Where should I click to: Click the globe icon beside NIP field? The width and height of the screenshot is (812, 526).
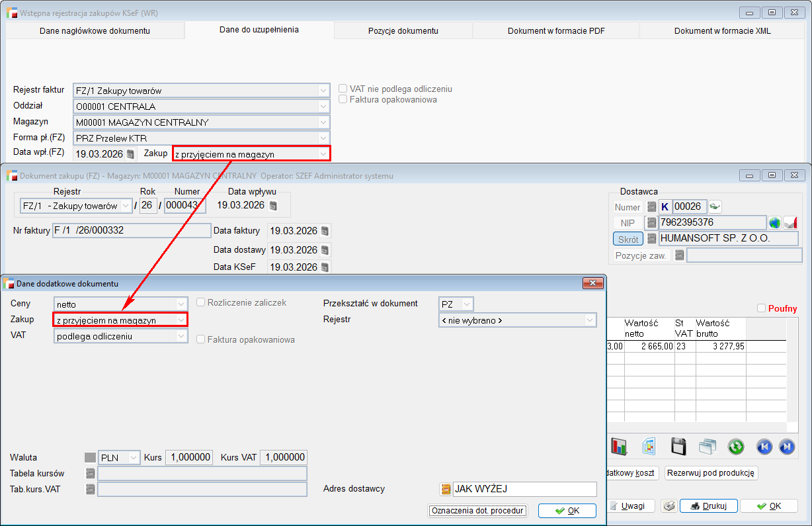pos(774,223)
